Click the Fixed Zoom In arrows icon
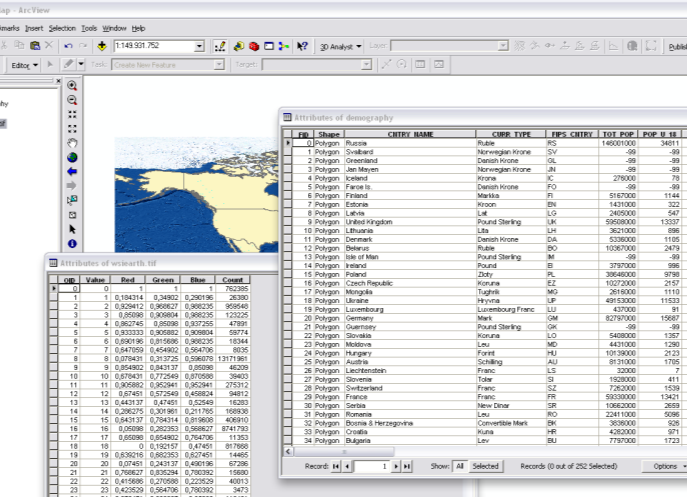 (72, 114)
